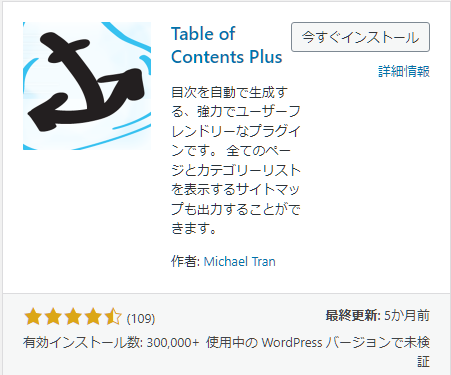The width and height of the screenshot is (451, 375).
Task: Click the second gold rating star
Action: click(53, 317)
